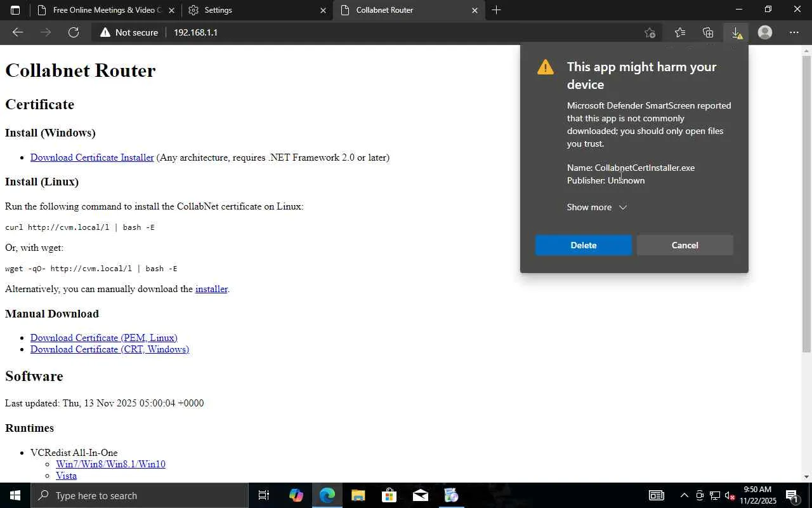Image resolution: width=812 pixels, height=508 pixels.
Task: Click the 'Install (Linux)' heading
Action: (42, 182)
